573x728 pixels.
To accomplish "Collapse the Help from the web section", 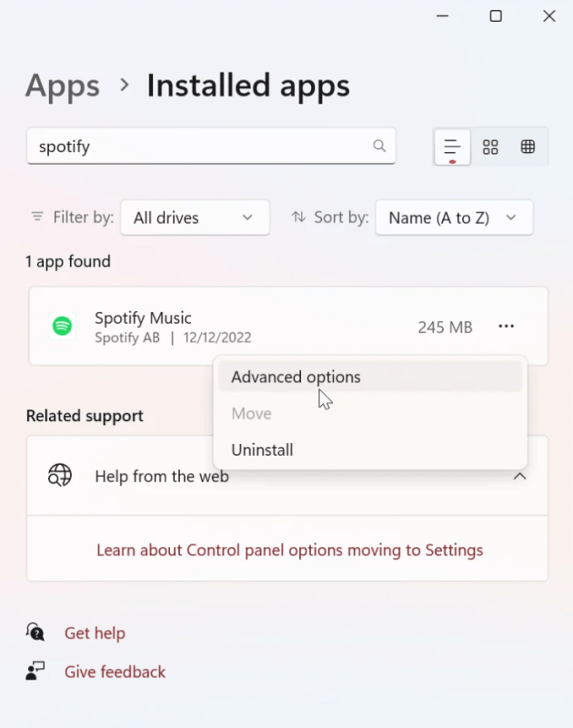I will (519, 476).
